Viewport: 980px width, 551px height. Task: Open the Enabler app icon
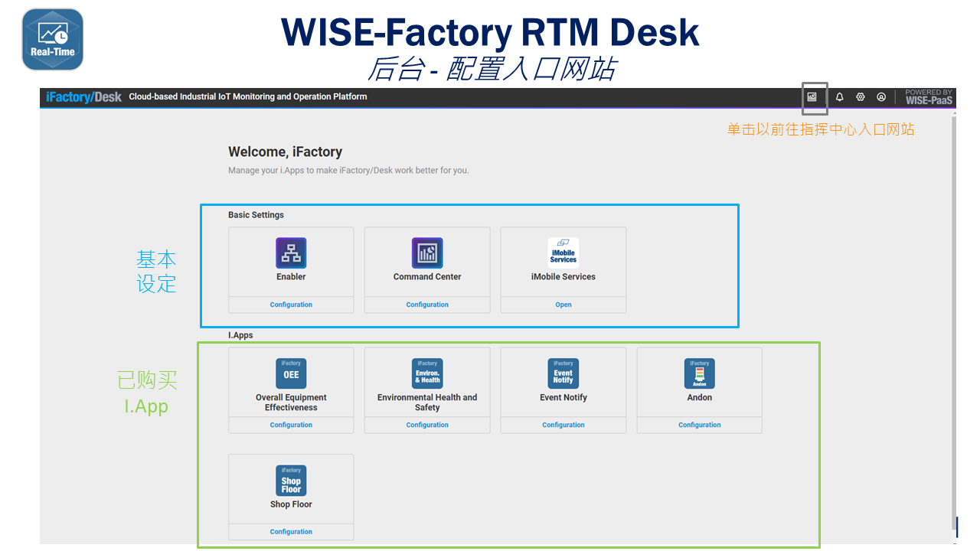click(291, 253)
